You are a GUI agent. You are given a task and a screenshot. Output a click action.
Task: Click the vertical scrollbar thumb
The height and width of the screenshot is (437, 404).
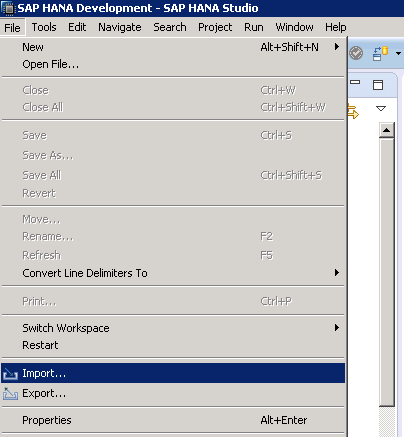(387, 272)
